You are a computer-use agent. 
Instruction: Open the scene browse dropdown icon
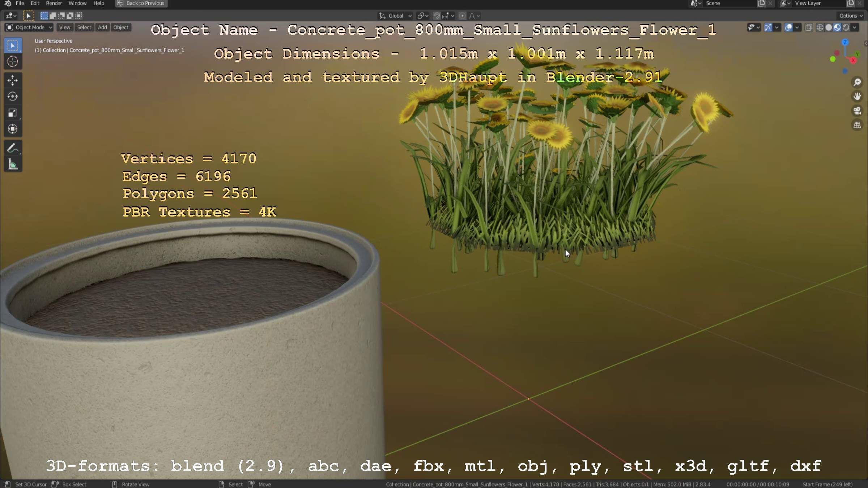pyautogui.click(x=696, y=3)
